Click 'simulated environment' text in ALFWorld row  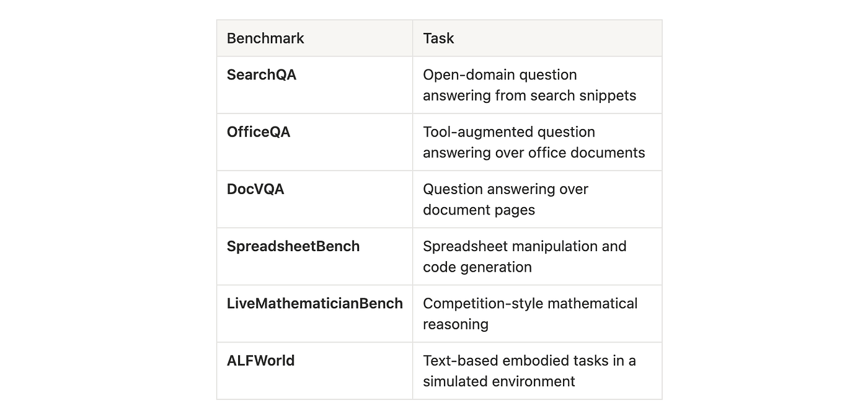pyautogui.click(x=499, y=381)
